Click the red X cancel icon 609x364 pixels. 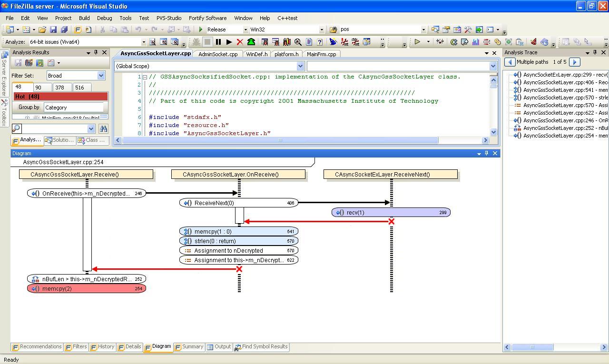(240, 42)
